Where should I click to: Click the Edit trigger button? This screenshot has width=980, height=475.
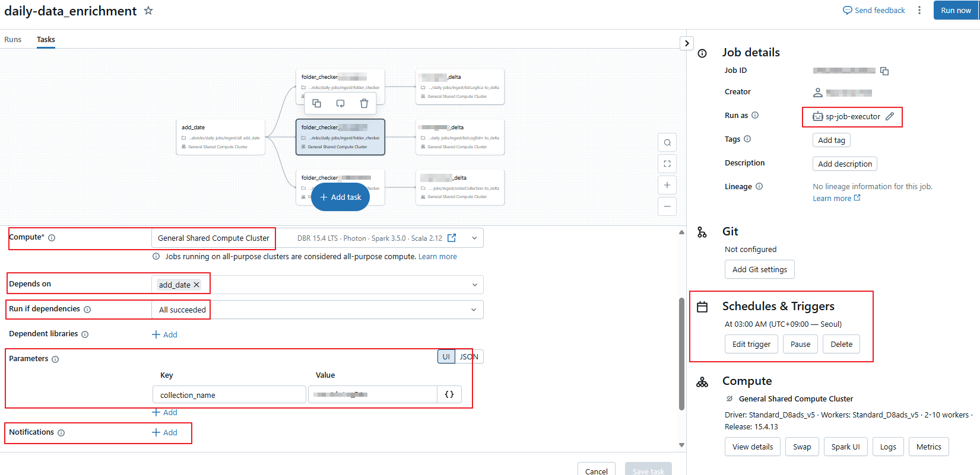751,344
